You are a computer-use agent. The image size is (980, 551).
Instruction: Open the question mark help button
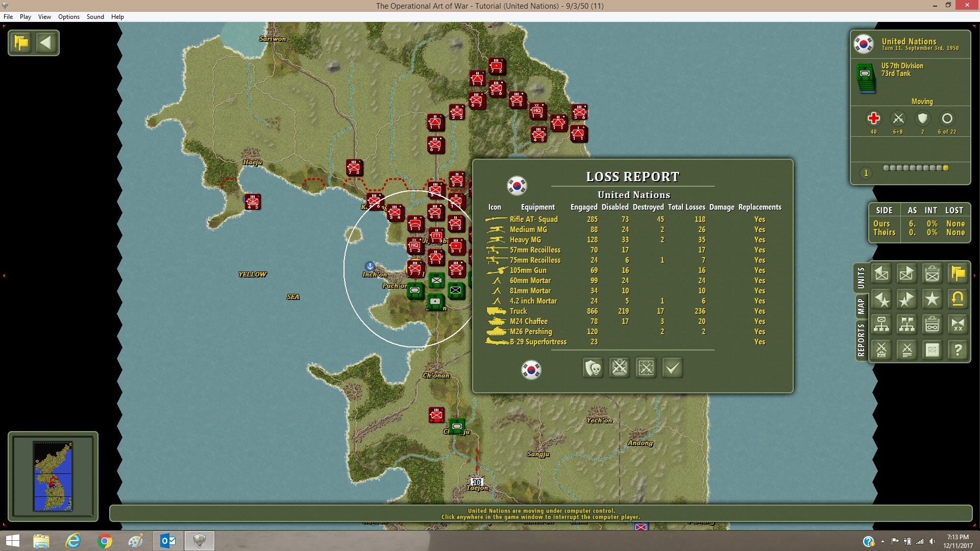click(958, 350)
